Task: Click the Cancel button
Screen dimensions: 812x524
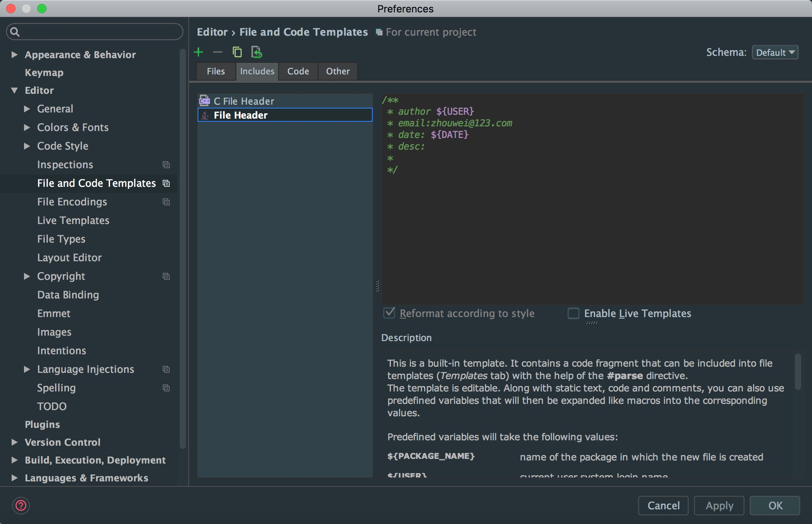Action: 663,505
